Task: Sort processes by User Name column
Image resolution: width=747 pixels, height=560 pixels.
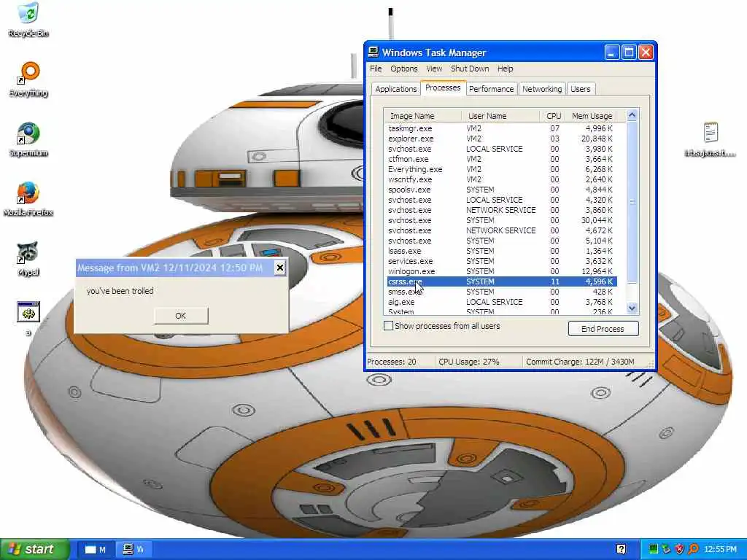Action: pos(500,116)
